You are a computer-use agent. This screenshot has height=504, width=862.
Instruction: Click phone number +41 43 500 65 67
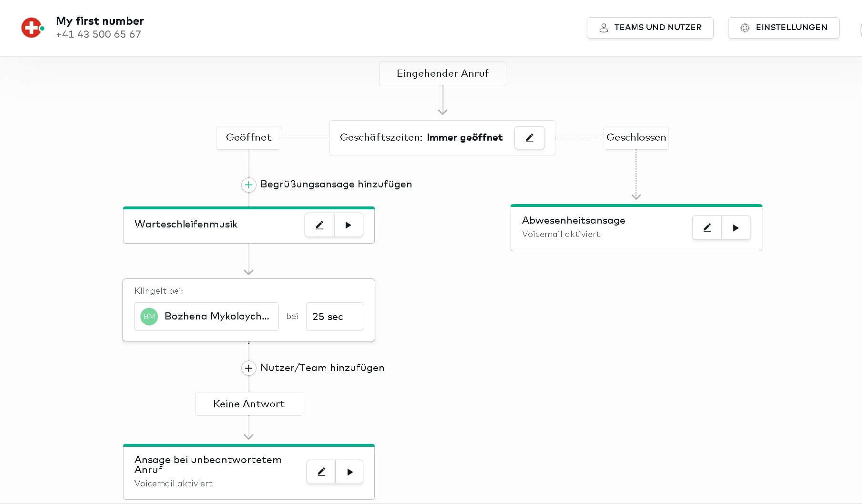click(x=98, y=34)
